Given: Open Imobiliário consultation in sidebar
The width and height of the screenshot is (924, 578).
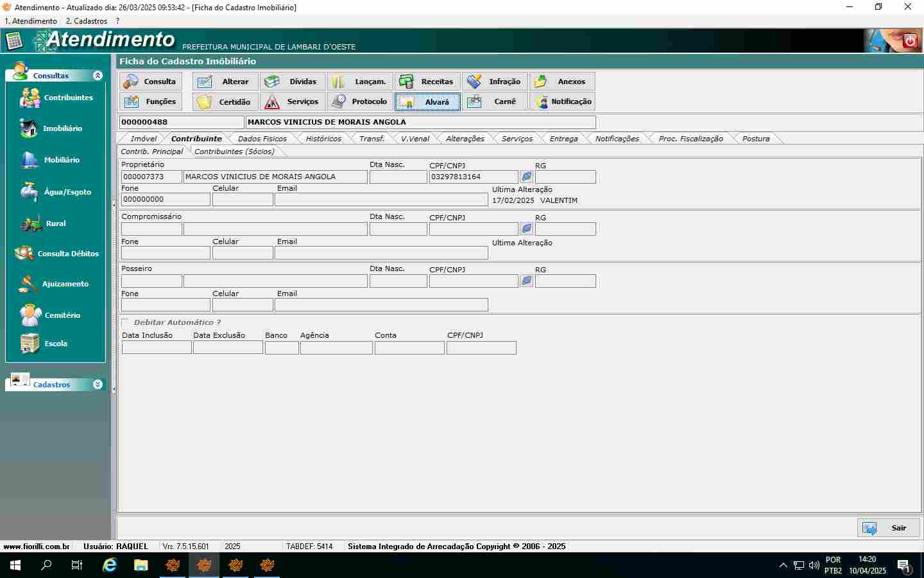Looking at the screenshot, I should click(29, 128).
